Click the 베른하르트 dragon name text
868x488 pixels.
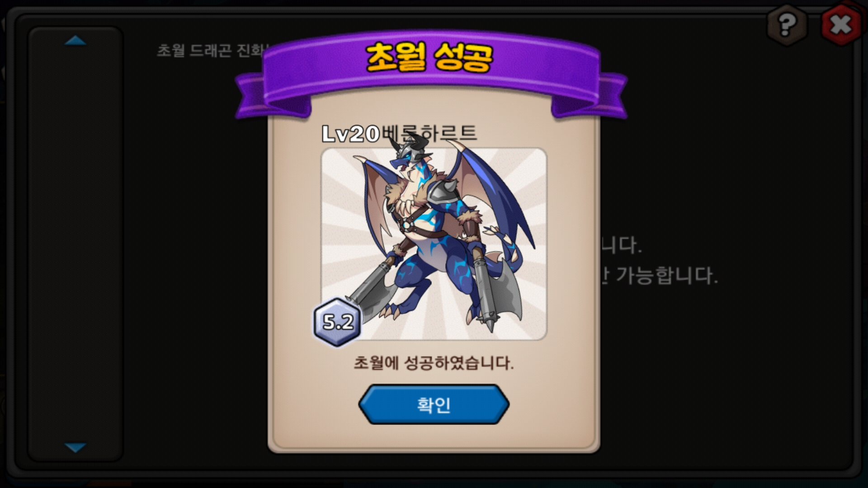(x=429, y=133)
